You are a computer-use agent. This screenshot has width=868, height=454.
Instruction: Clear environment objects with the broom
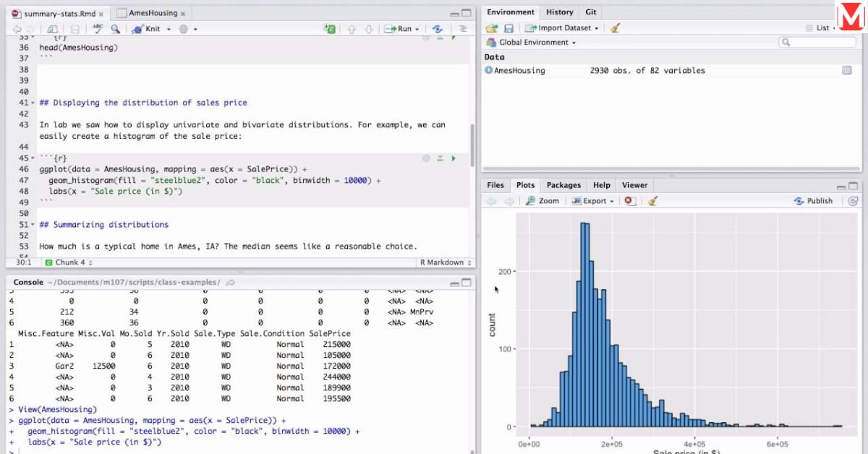pyautogui.click(x=615, y=28)
